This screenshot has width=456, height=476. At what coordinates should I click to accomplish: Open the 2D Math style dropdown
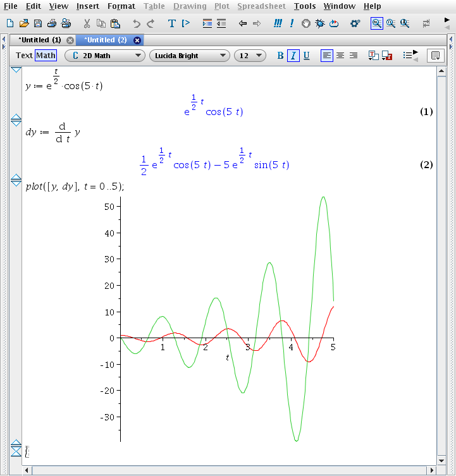(x=105, y=56)
